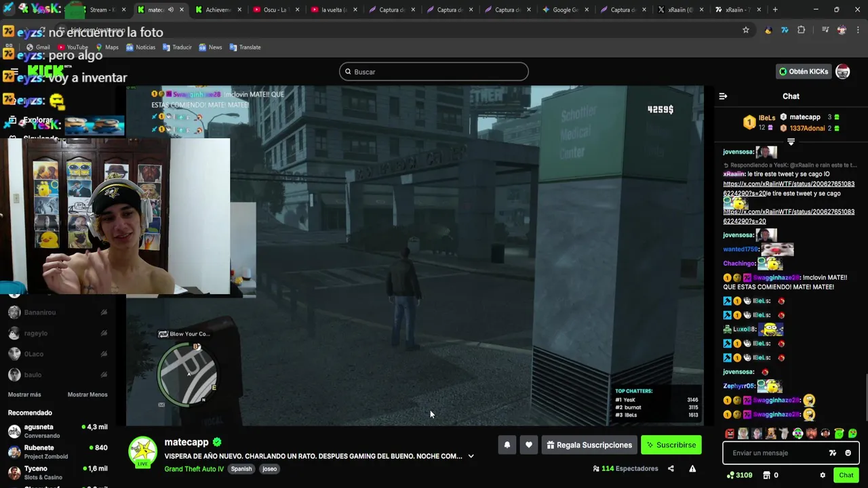
Task: Click 1337Adonai in chat leaderboard
Action: coord(807,128)
